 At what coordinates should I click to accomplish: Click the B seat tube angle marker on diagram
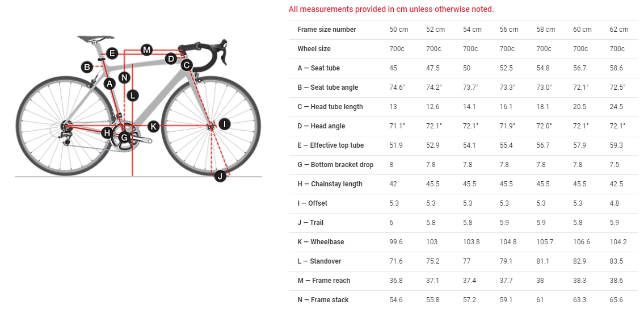[87, 67]
